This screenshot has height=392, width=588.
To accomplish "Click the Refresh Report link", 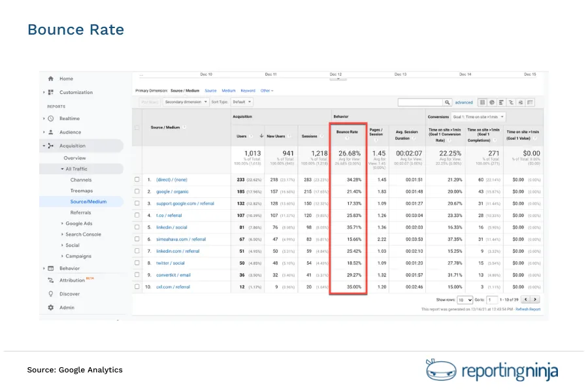I will tap(527, 308).
